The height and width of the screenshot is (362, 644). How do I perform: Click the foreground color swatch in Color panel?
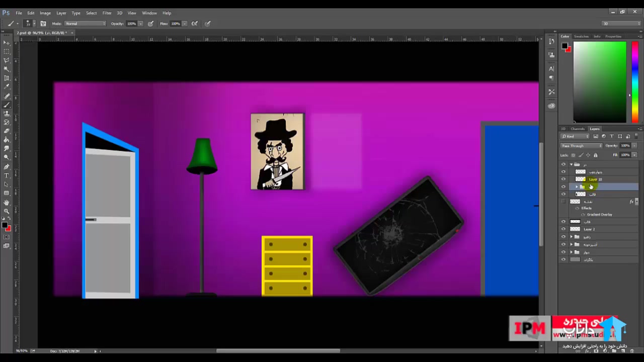pos(565,46)
